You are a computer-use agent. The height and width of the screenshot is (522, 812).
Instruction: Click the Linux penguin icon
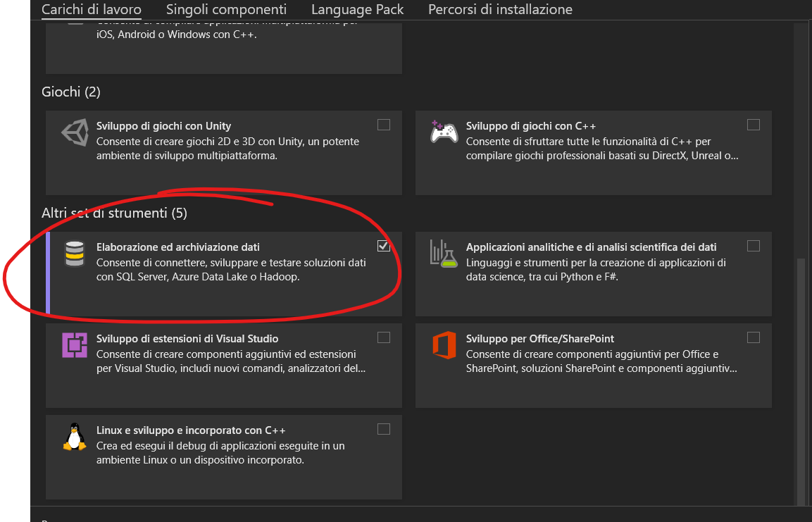(x=74, y=437)
